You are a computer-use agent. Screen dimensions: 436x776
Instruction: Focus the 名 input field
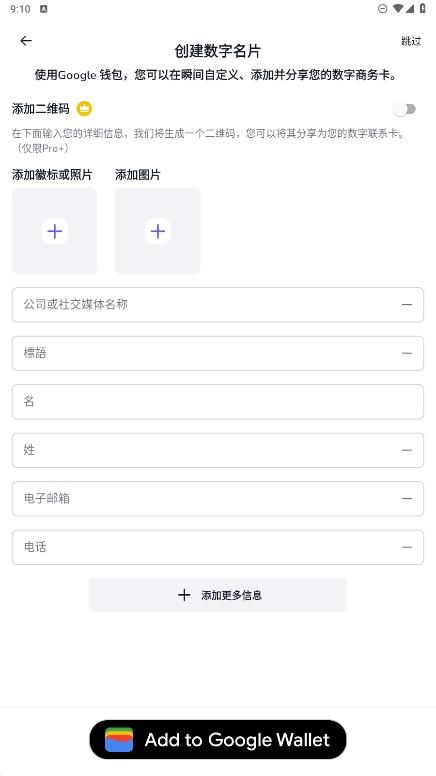[218, 401]
